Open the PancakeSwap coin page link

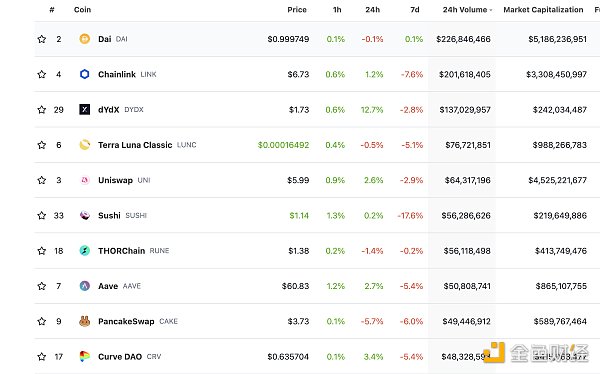pyautogui.click(x=126, y=321)
